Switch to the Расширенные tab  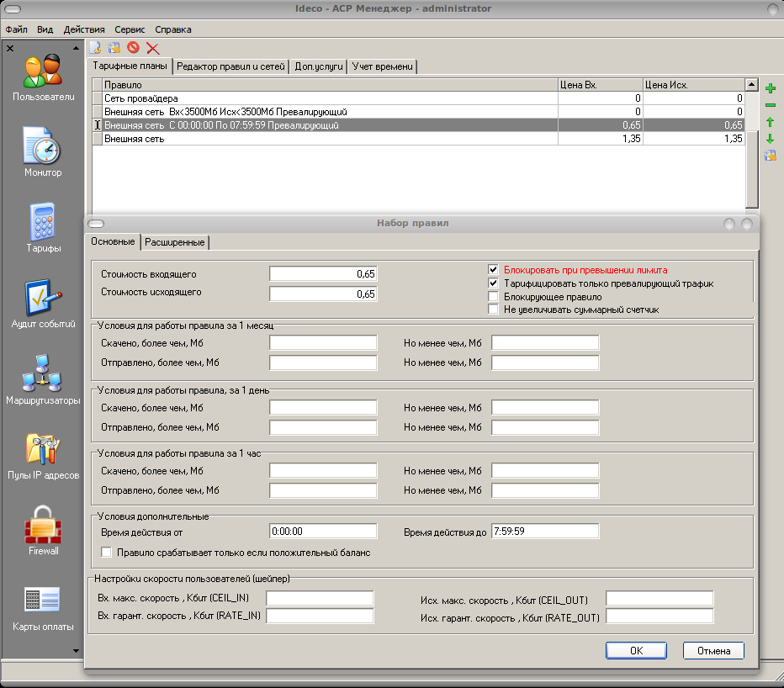point(175,242)
